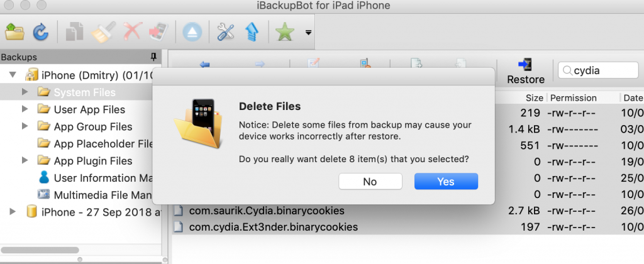Click the blue upward arrow icon
644x264 pixels.
click(x=252, y=31)
